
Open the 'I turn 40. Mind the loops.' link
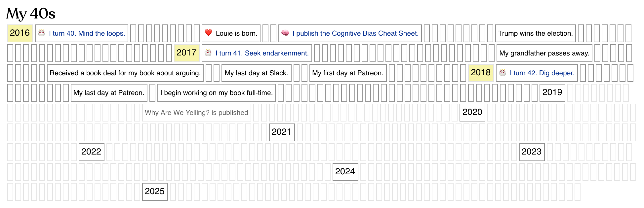87,33
